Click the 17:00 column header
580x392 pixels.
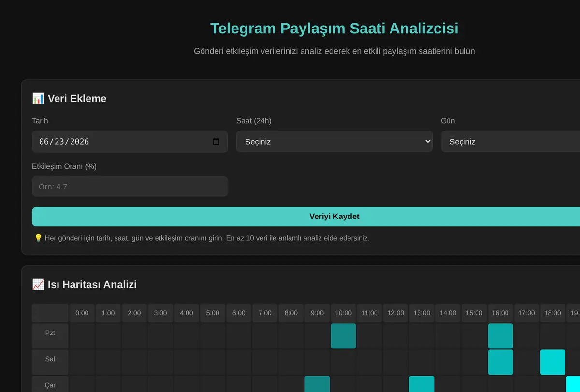pos(526,313)
